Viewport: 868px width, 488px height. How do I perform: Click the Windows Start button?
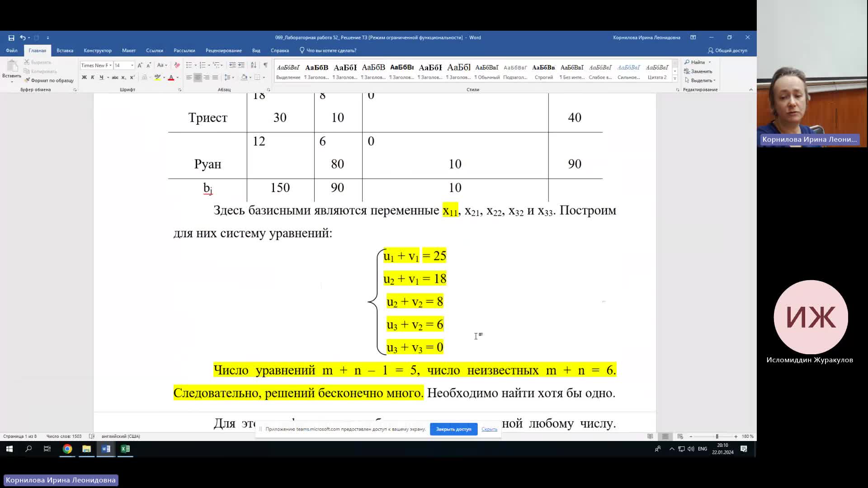(x=9, y=449)
